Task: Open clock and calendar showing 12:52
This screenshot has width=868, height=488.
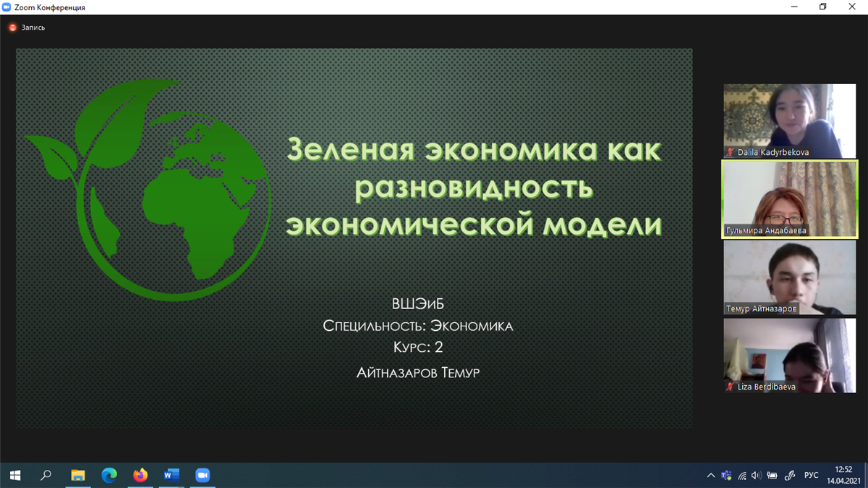Action: pos(843,476)
